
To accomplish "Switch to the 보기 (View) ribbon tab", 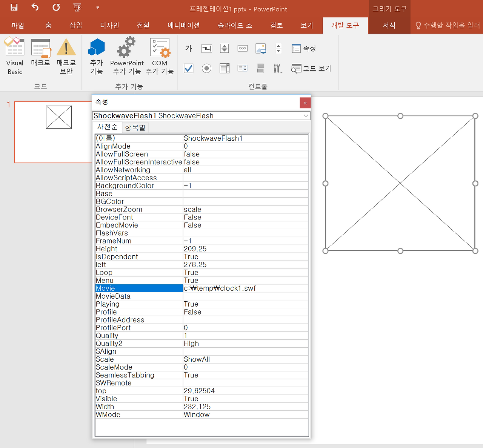I will (x=307, y=25).
